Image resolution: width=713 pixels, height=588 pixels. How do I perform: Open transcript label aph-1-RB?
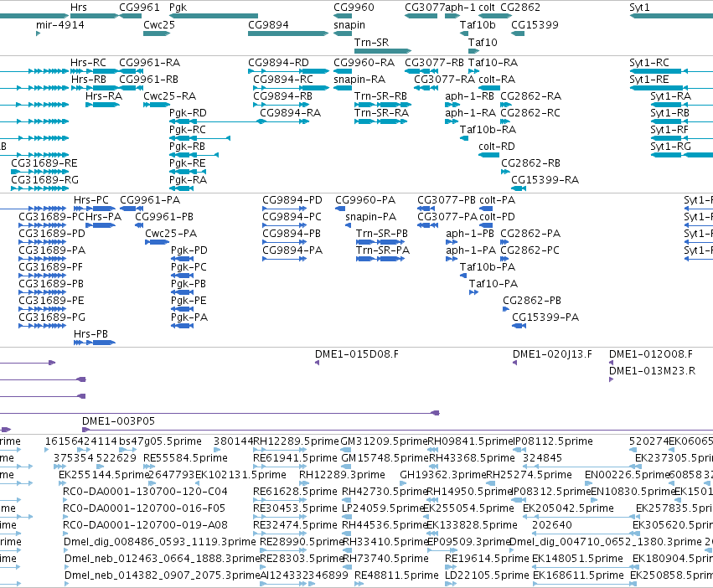pyautogui.click(x=470, y=96)
